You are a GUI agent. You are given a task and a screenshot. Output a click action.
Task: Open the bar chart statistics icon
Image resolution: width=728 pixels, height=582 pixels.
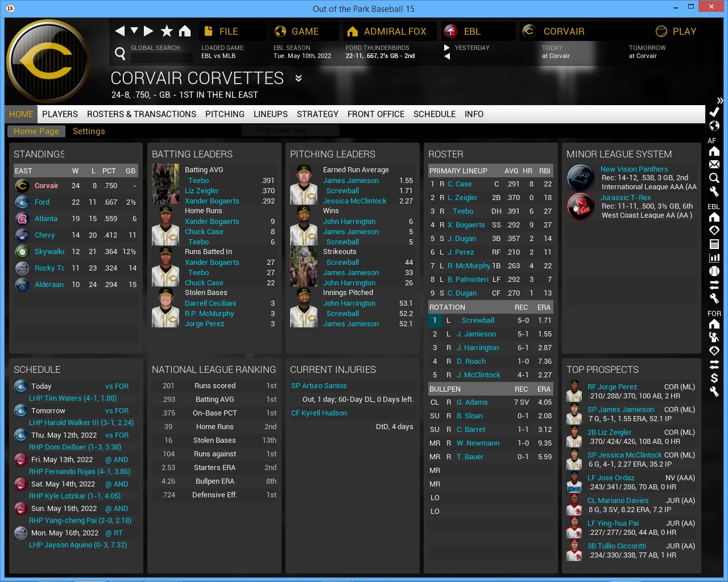point(714,257)
